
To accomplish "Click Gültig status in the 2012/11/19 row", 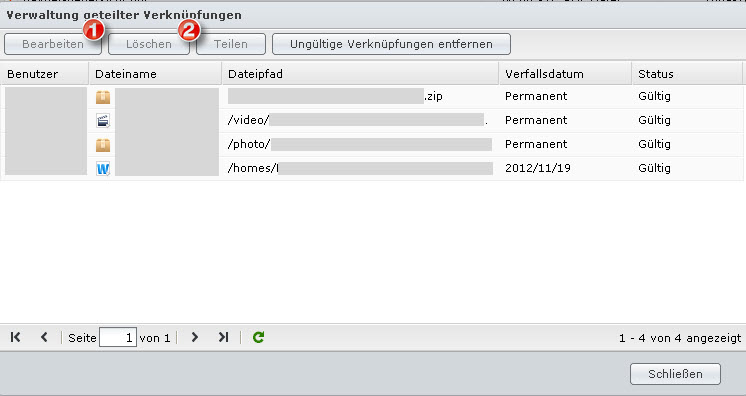I will click(654, 168).
